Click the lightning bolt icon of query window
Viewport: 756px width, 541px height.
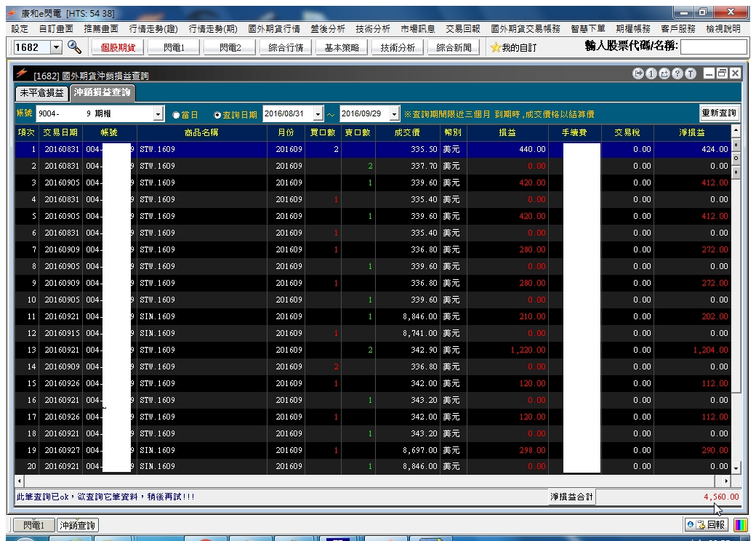click(x=22, y=73)
